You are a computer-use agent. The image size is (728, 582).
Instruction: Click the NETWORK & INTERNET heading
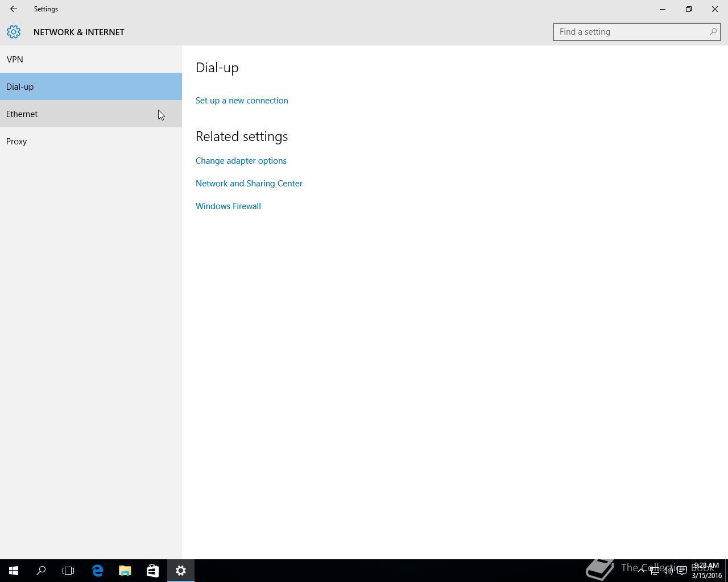click(79, 32)
